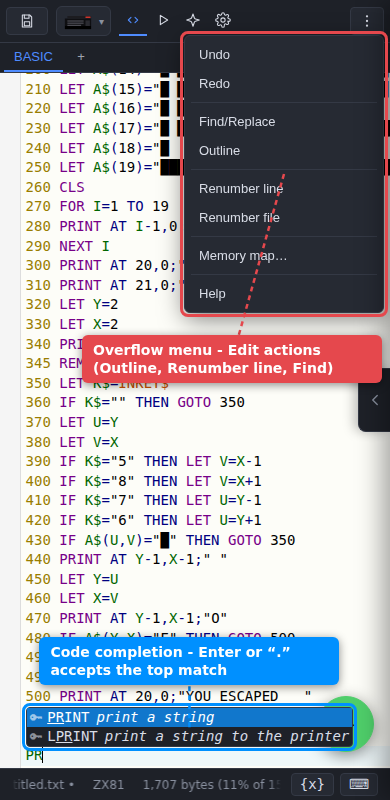The height and width of the screenshot is (800, 390).
Task: Click the {x} variables button
Action: 312,784
